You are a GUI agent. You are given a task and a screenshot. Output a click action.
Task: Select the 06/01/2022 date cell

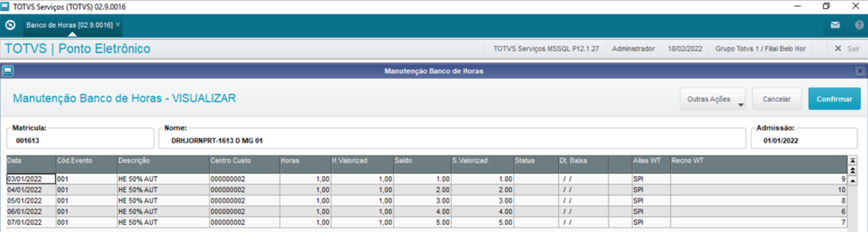pyautogui.click(x=31, y=211)
